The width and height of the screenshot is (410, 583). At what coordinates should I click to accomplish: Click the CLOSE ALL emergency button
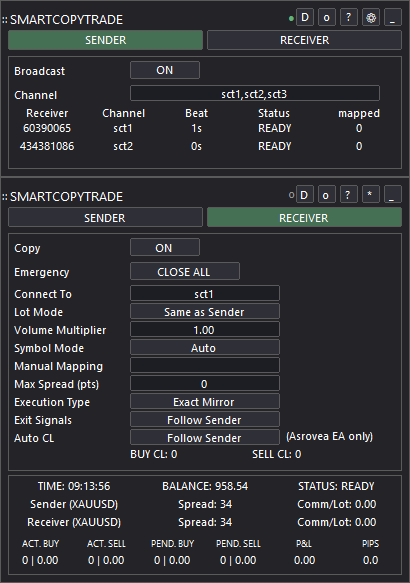click(x=185, y=272)
